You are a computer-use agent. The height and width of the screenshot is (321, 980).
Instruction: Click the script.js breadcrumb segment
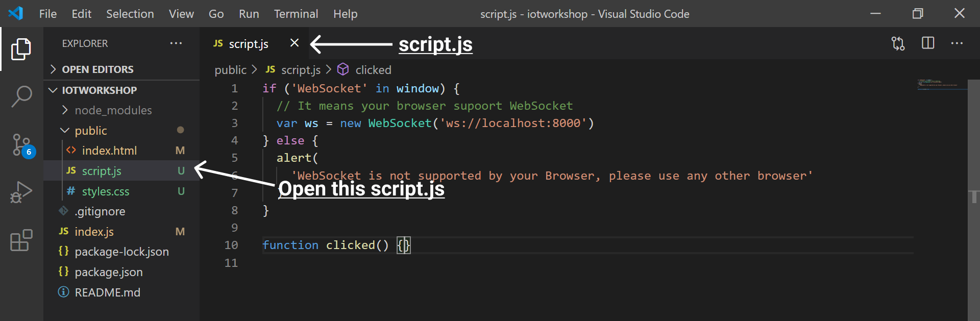click(293, 70)
